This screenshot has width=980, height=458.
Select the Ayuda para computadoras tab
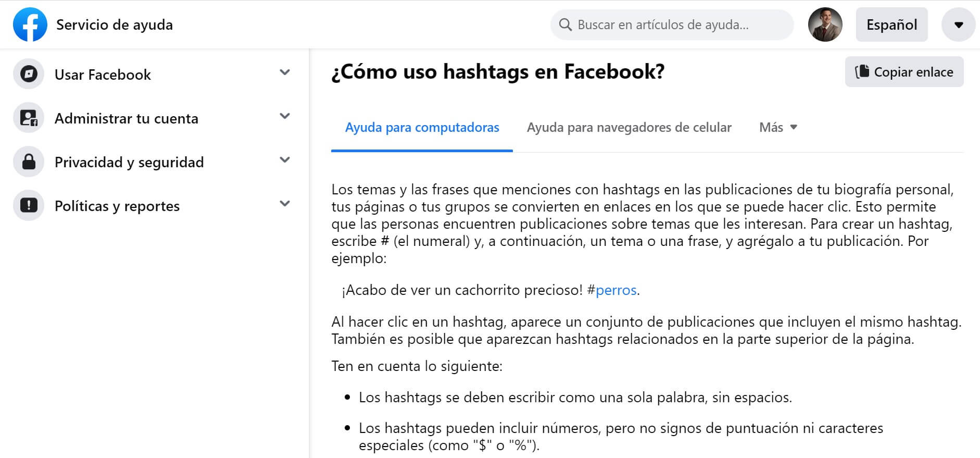click(x=422, y=128)
